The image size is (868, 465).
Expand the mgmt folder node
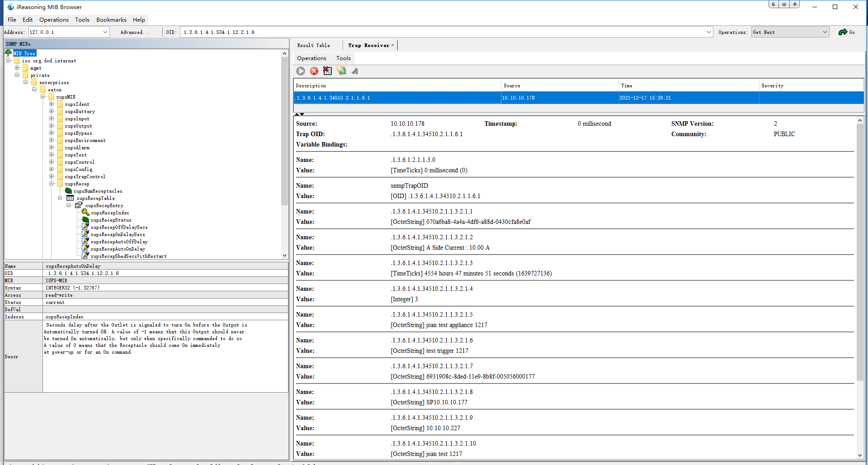tap(17, 68)
